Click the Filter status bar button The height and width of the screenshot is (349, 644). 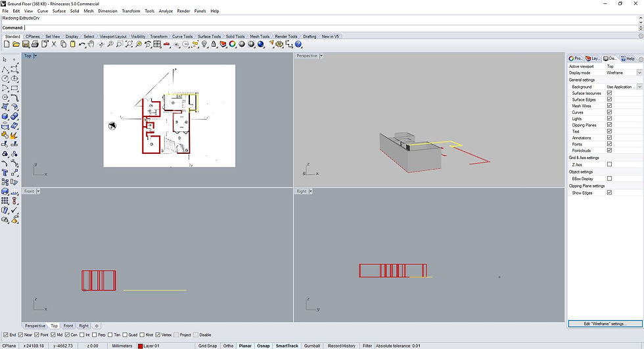pos(367,346)
